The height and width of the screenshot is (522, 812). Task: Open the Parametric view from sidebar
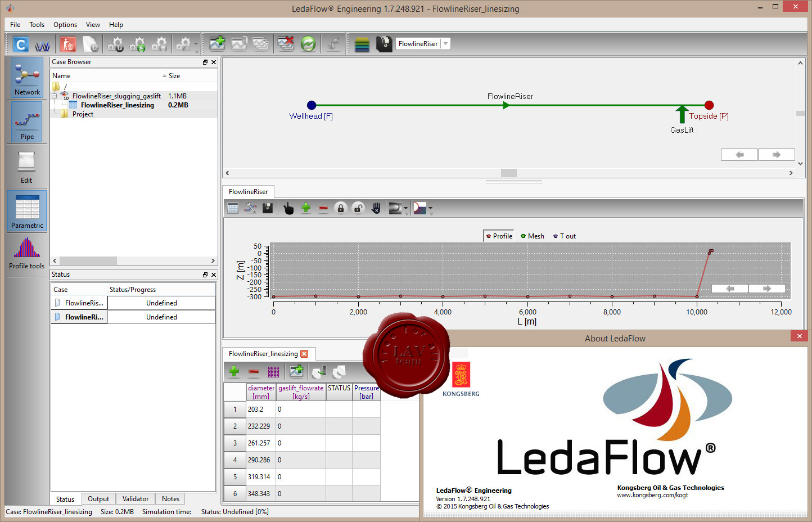[27, 210]
